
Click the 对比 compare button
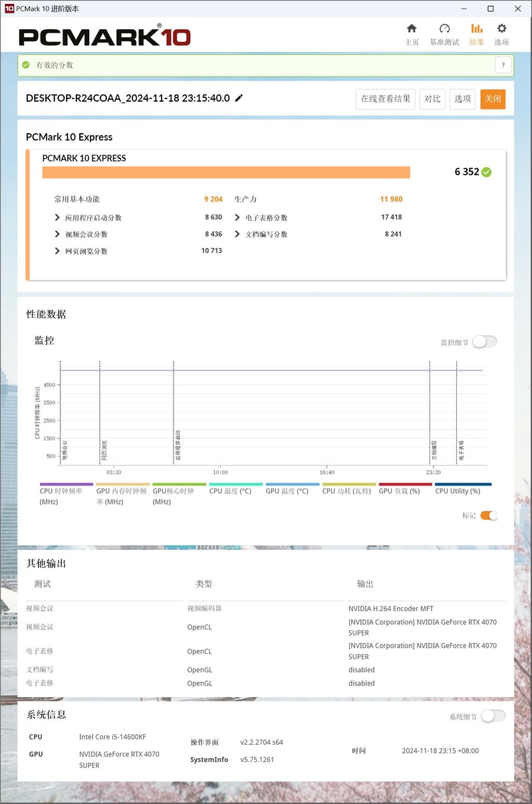coord(432,98)
